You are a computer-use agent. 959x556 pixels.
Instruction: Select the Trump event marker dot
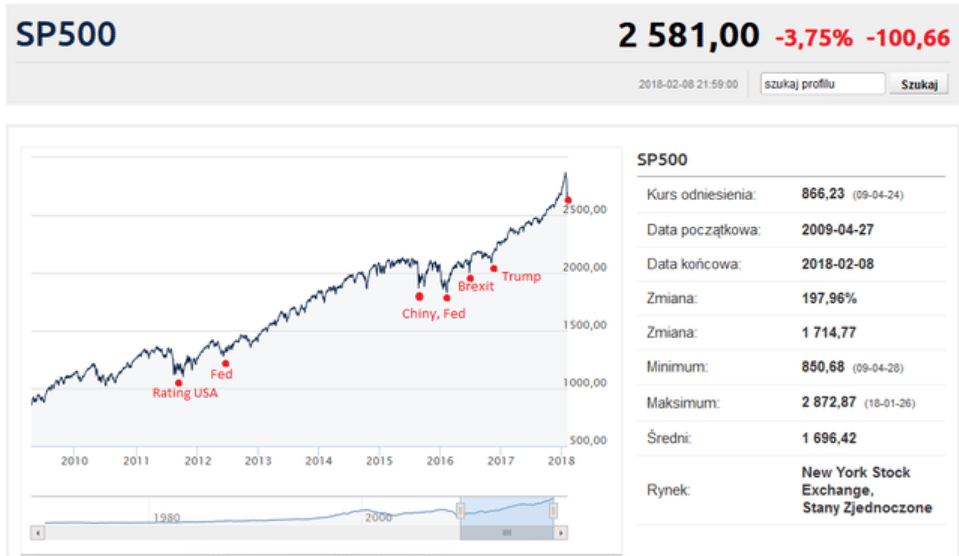pyautogui.click(x=494, y=268)
